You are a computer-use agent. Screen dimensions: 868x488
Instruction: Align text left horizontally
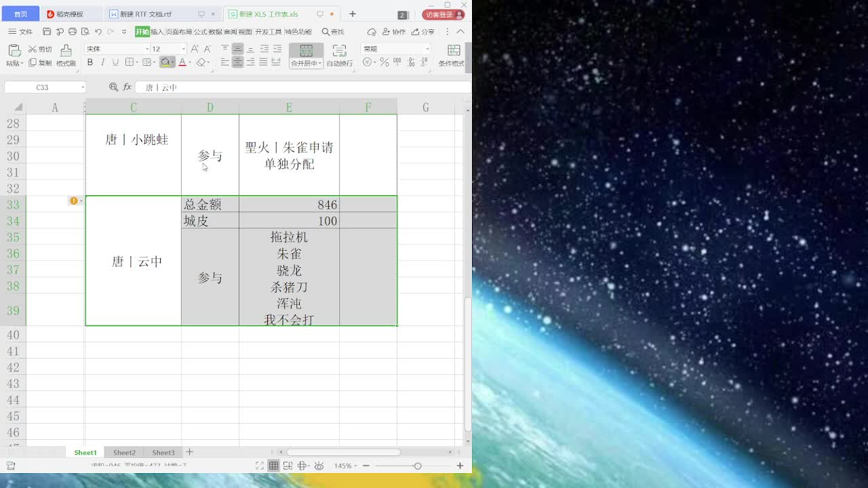point(224,62)
